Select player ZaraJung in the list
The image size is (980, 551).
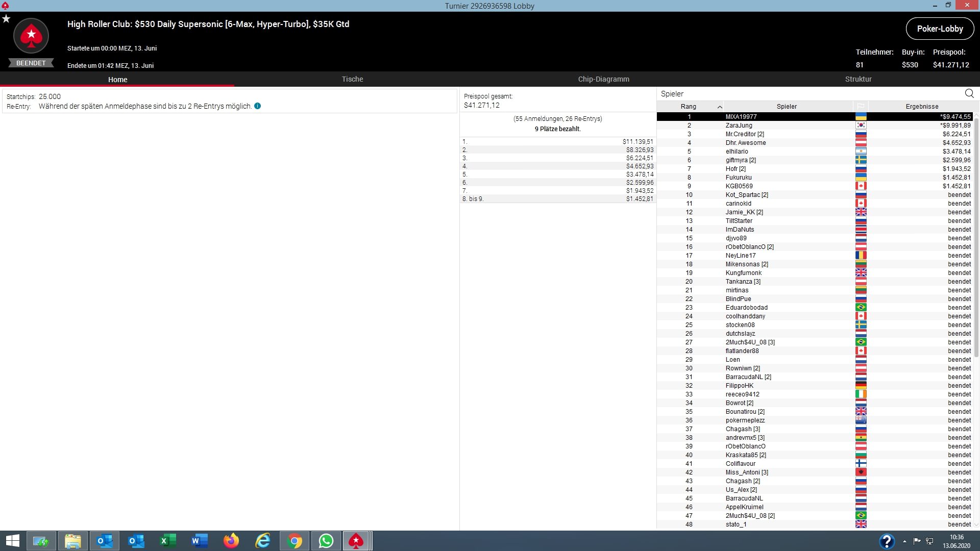point(739,126)
